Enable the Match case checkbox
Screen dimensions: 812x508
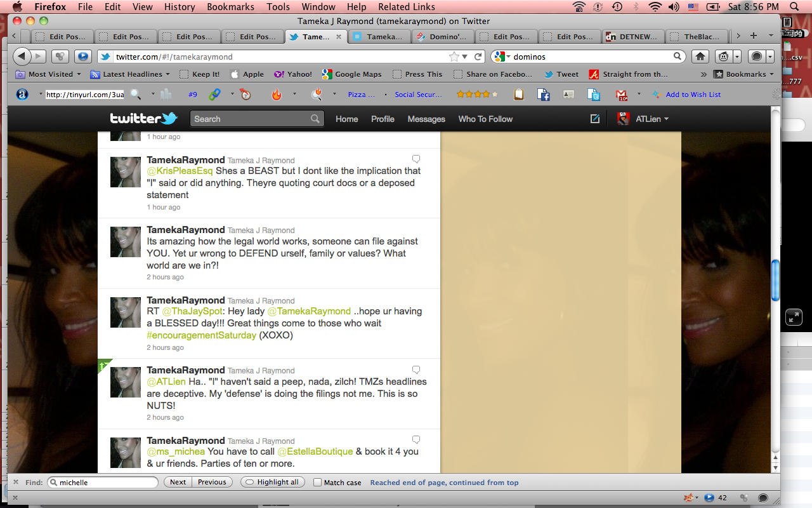coord(318,483)
